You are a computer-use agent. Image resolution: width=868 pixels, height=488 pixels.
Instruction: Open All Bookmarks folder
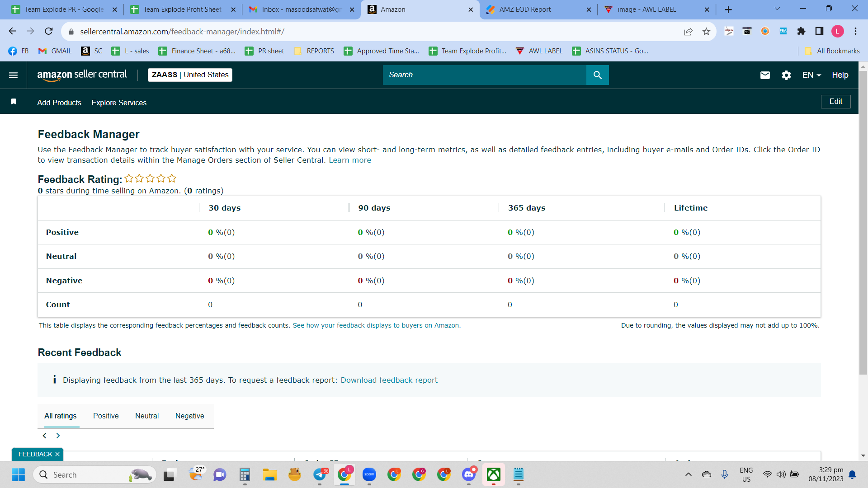coord(832,51)
